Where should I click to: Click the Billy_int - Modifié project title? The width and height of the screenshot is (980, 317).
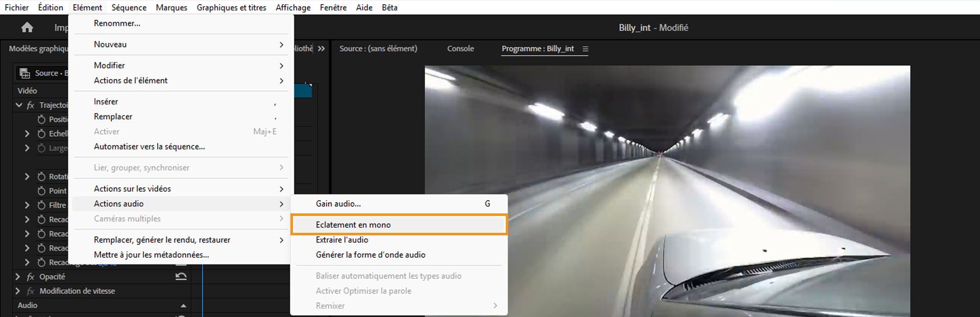coord(653,28)
